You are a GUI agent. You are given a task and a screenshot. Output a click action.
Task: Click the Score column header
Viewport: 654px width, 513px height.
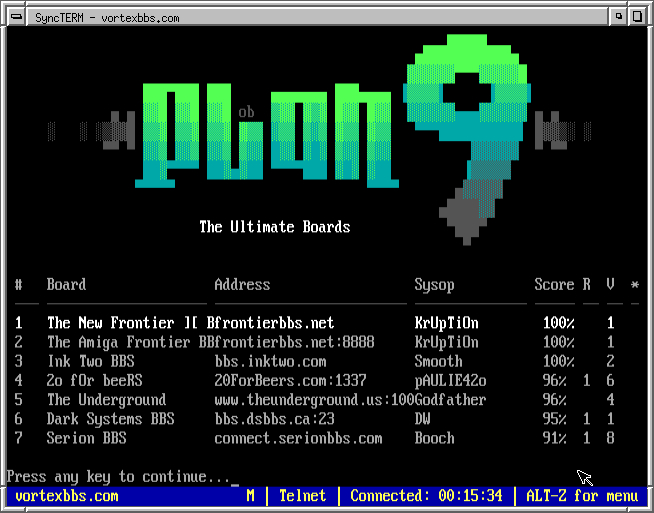(x=554, y=285)
